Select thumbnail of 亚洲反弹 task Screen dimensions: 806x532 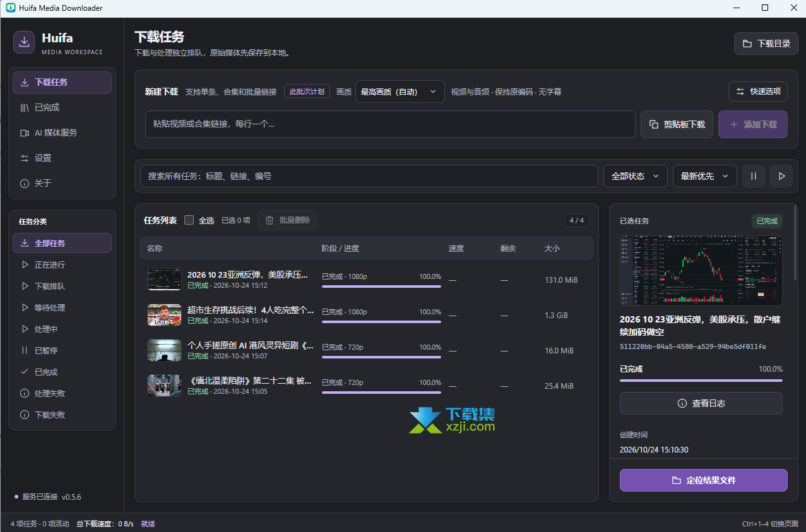(x=164, y=280)
